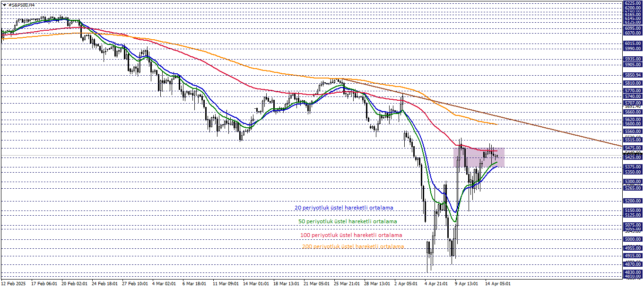Click the 5475.00 price level label
The width and height of the screenshot is (644, 289).
tap(633, 148)
